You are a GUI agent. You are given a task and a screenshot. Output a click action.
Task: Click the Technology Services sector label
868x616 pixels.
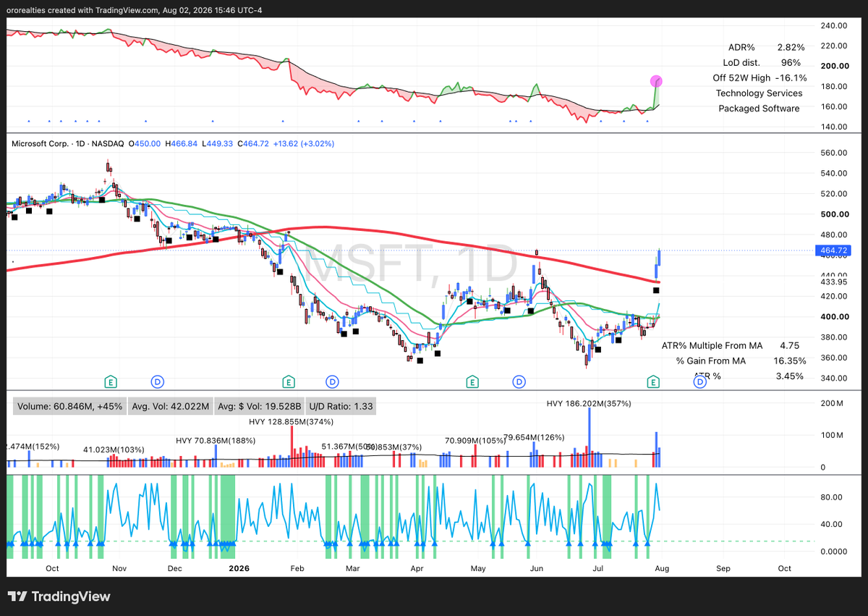pos(759,93)
